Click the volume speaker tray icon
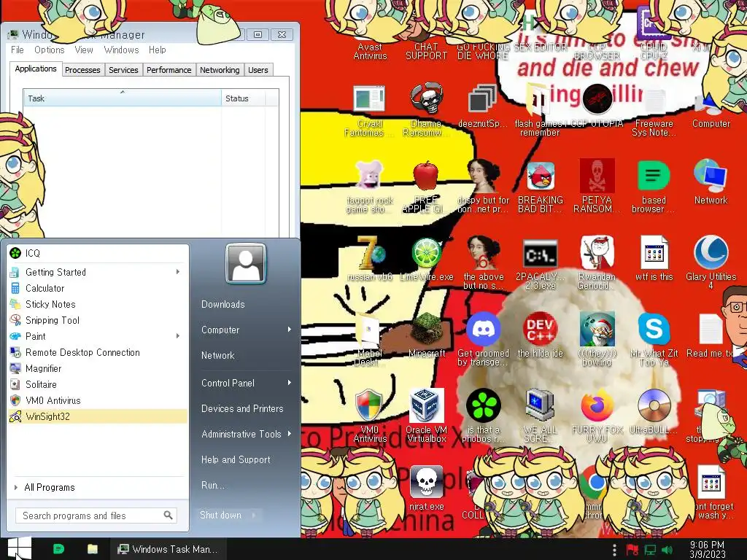Image resolution: width=747 pixels, height=560 pixels. click(667, 550)
